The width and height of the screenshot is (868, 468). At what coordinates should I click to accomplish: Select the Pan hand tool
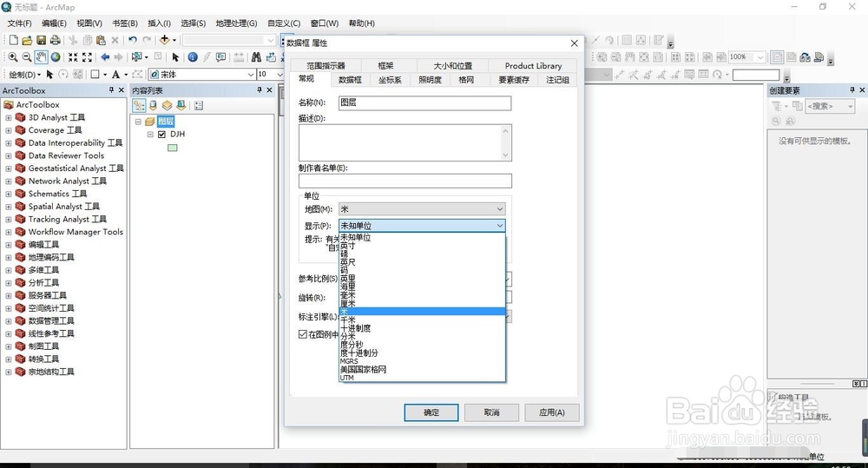click(41, 57)
